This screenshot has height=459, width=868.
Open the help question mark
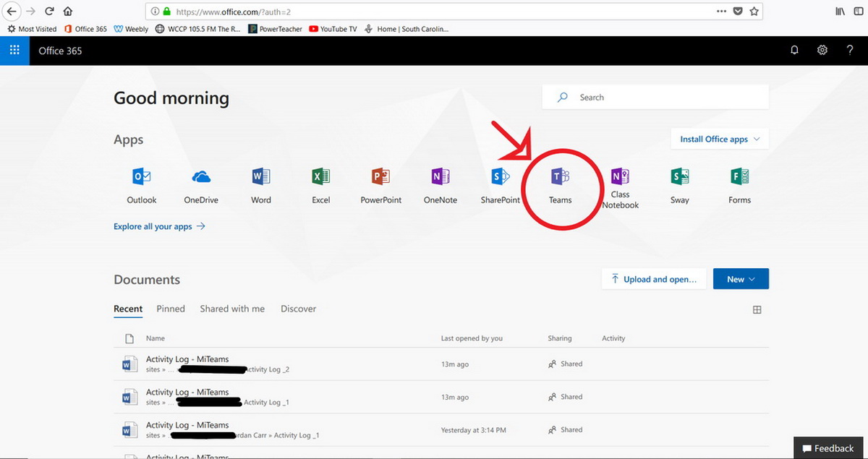850,51
